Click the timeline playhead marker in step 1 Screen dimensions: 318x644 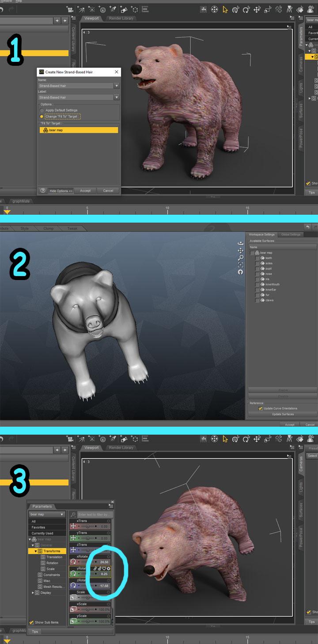click(6, 212)
